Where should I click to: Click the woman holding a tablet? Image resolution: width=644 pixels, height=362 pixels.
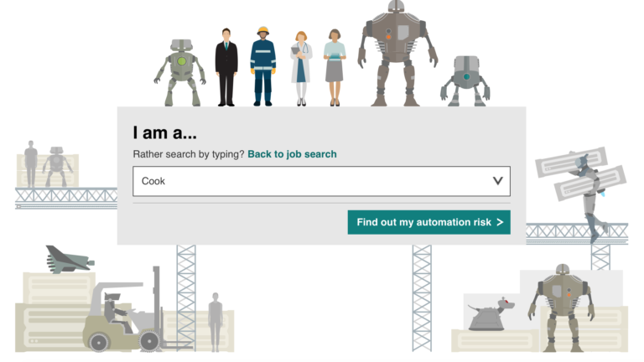[x=335, y=67]
